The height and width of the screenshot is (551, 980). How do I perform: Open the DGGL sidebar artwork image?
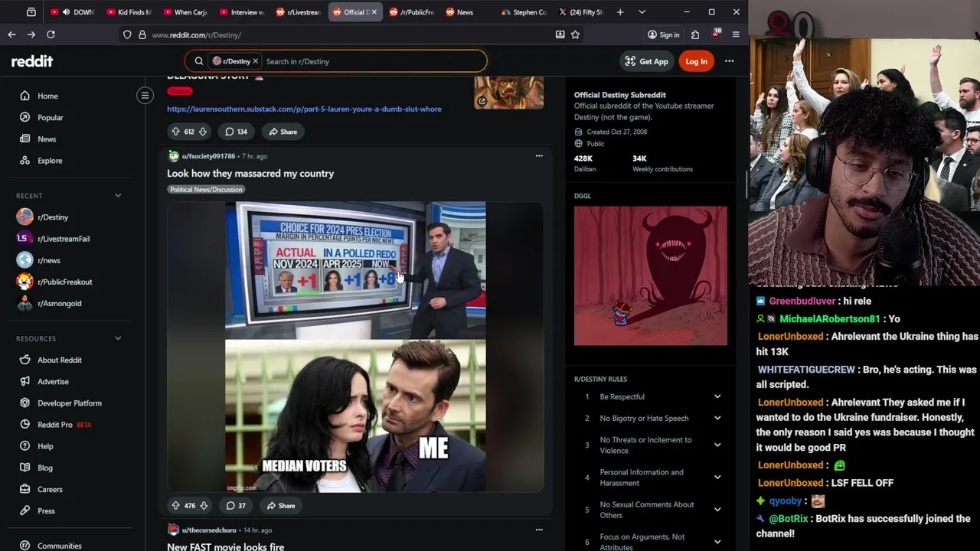[651, 275]
